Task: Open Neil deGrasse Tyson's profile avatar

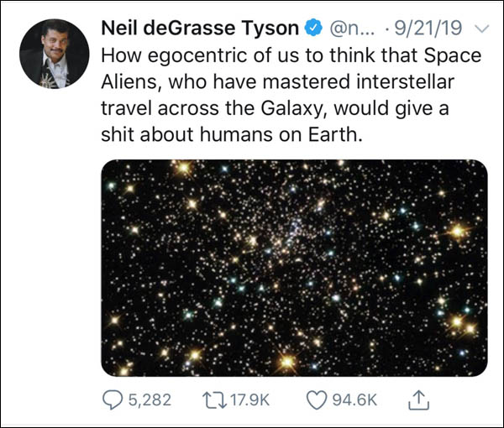Action: [x=55, y=53]
